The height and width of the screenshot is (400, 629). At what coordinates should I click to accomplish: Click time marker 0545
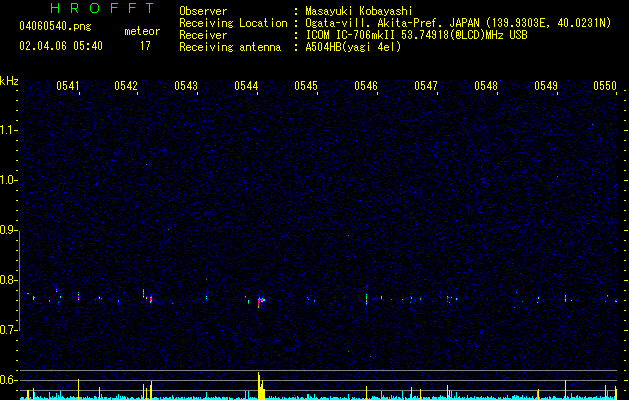[x=306, y=85]
